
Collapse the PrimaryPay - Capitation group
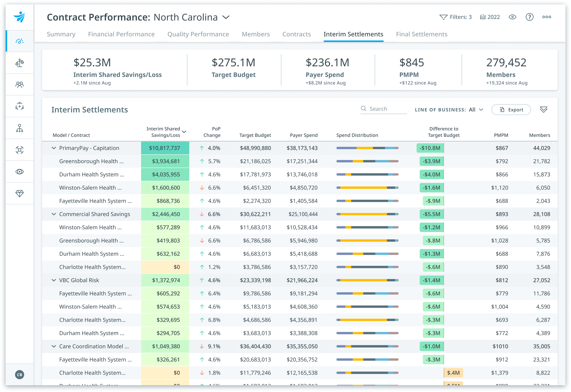tap(54, 148)
